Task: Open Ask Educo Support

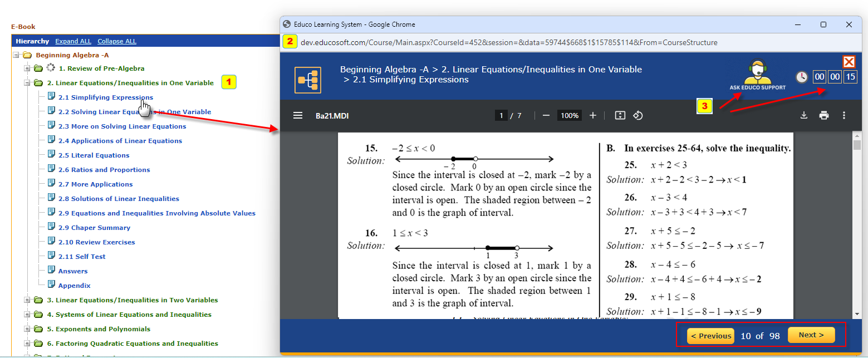Action: (x=757, y=75)
